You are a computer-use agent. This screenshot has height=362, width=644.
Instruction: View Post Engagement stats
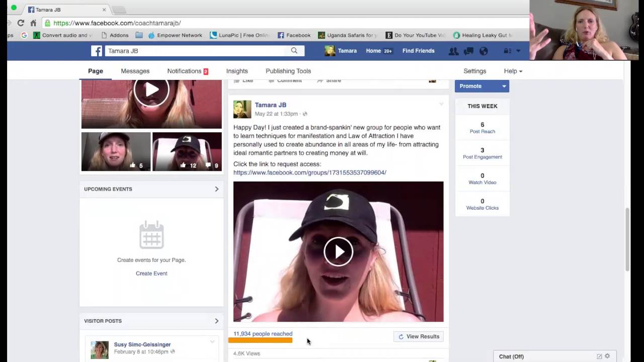pyautogui.click(x=482, y=153)
